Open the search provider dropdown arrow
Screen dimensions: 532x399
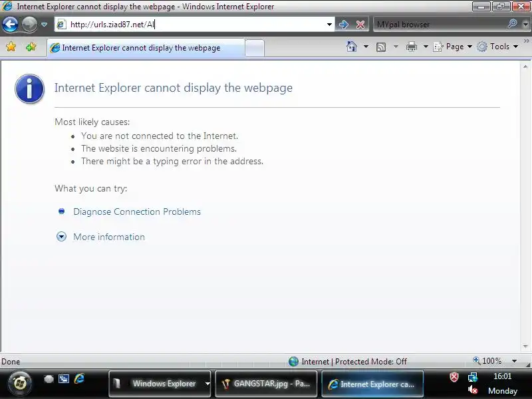click(525, 25)
